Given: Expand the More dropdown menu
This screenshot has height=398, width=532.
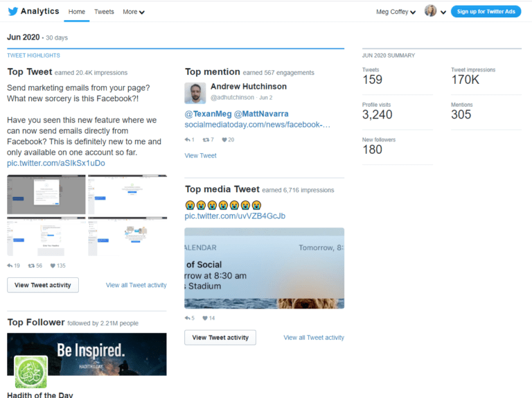Looking at the screenshot, I should (134, 12).
